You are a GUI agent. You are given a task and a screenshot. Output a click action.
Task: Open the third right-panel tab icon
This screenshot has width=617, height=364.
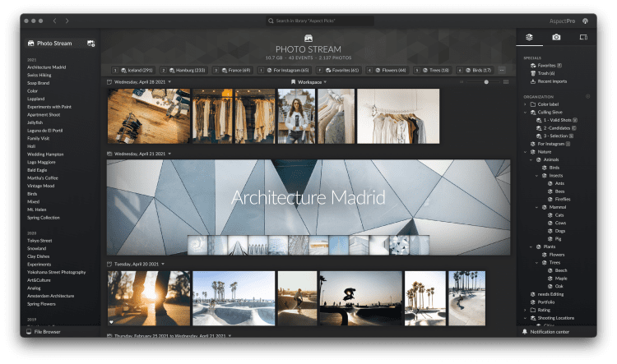(x=583, y=38)
